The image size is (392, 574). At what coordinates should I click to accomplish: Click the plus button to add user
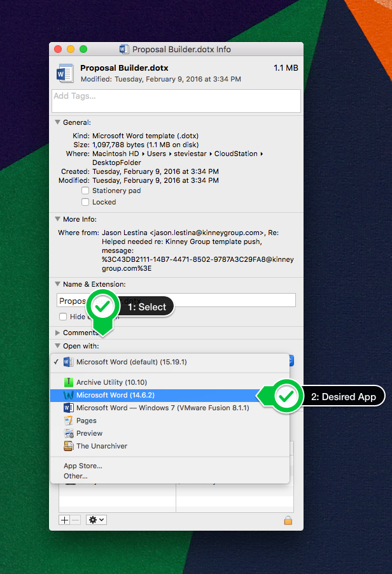tap(64, 520)
